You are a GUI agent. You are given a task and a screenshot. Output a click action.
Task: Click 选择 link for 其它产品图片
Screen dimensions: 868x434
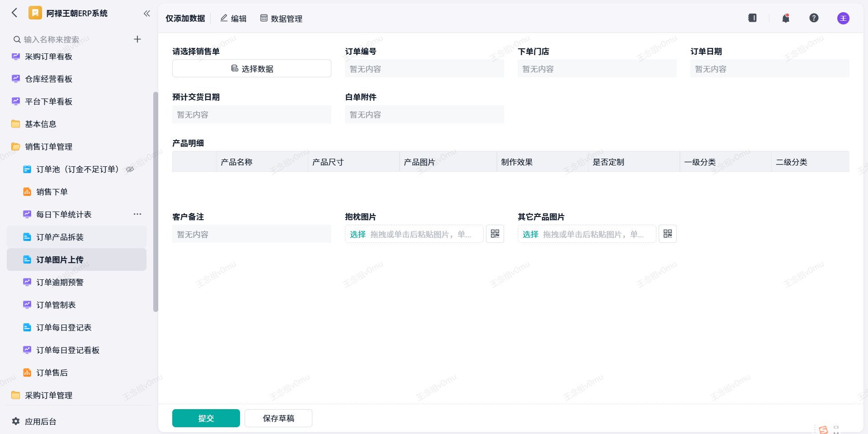click(530, 234)
